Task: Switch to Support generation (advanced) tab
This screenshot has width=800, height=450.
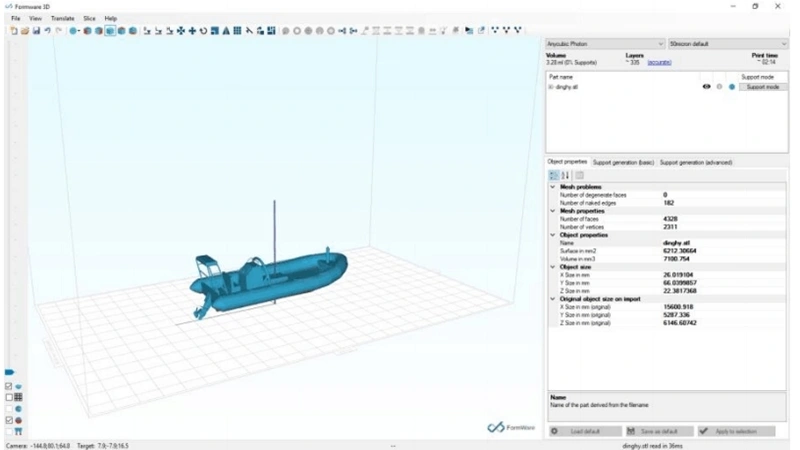Action: click(x=696, y=163)
